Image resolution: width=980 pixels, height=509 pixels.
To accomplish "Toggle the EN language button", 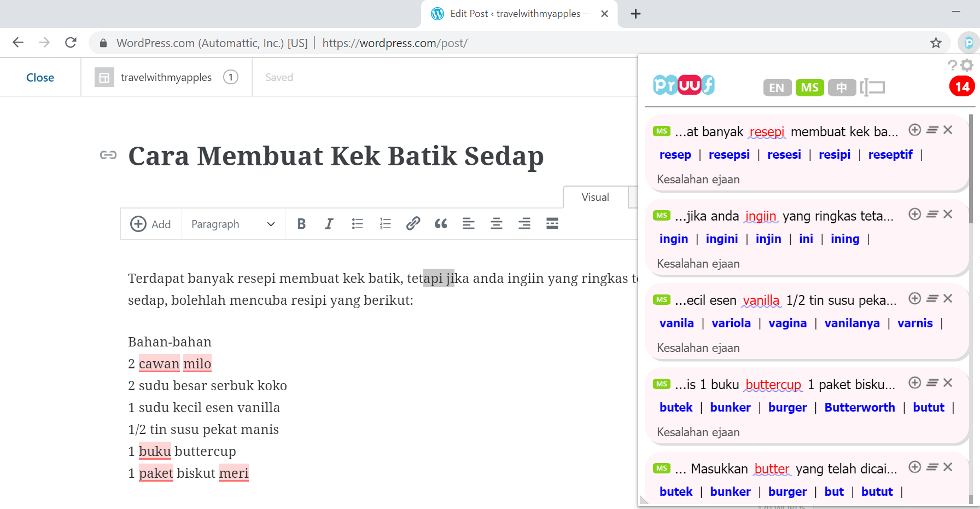I will click(x=777, y=88).
